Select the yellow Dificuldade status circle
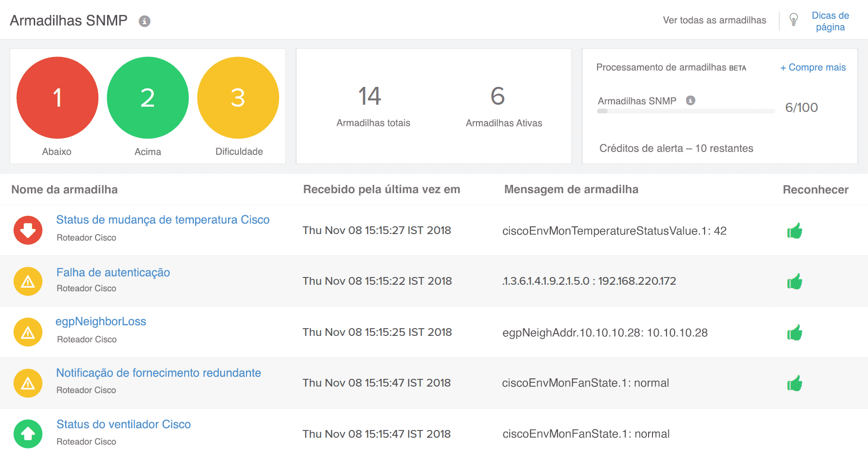Image resolution: width=868 pixels, height=458 pixels. (238, 97)
